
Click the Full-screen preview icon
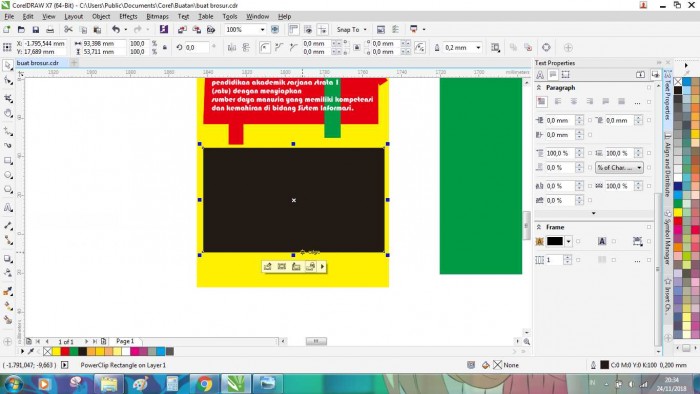coord(275,29)
